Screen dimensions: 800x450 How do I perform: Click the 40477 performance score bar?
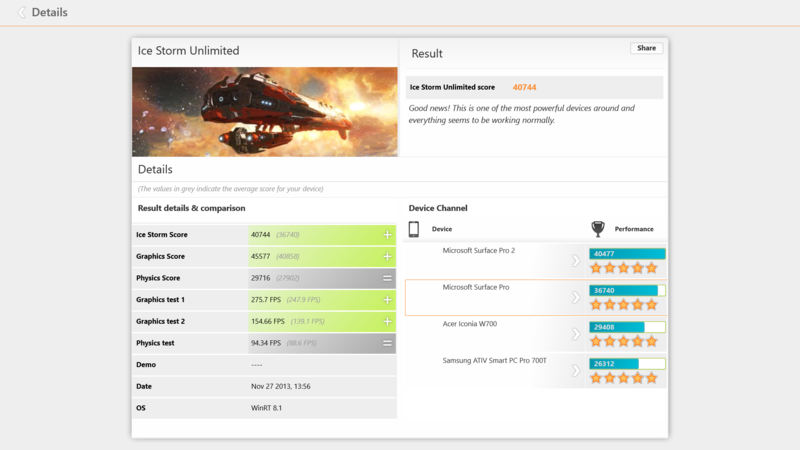point(627,254)
